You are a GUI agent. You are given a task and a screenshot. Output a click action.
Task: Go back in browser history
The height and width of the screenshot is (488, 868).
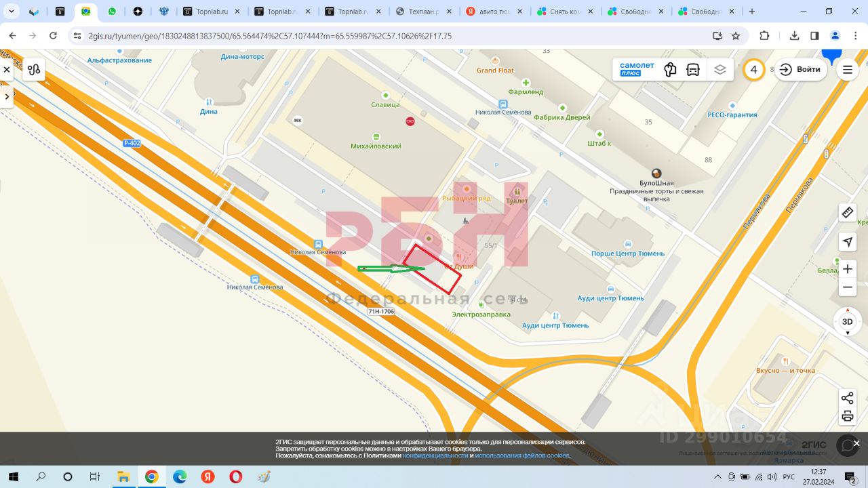pos(12,36)
